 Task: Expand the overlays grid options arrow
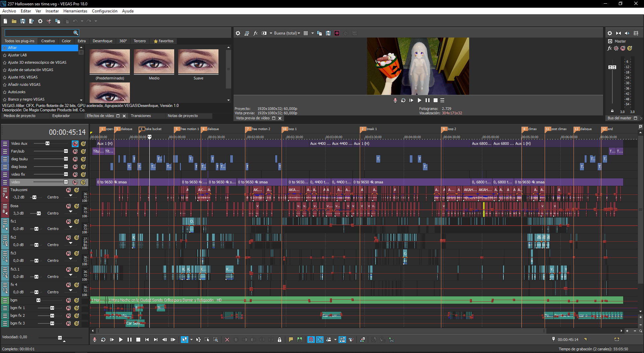tap(312, 33)
